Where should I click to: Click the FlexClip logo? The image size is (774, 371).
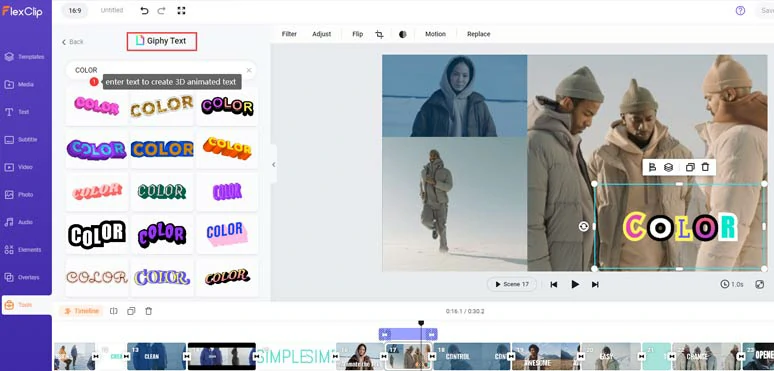tap(22, 11)
